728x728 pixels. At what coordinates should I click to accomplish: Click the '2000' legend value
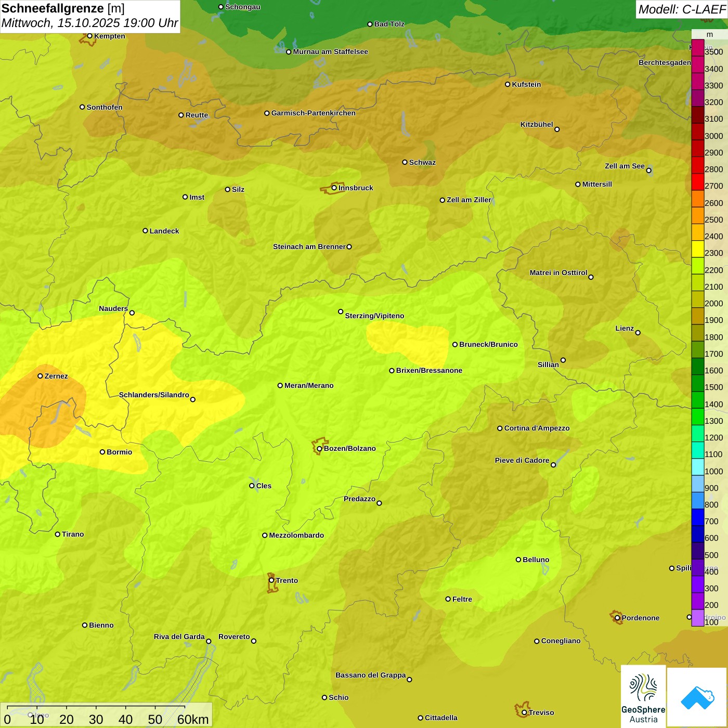tap(713, 303)
